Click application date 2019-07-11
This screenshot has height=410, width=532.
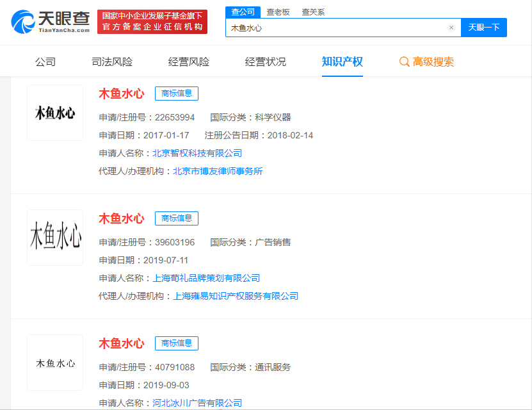[x=166, y=260]
